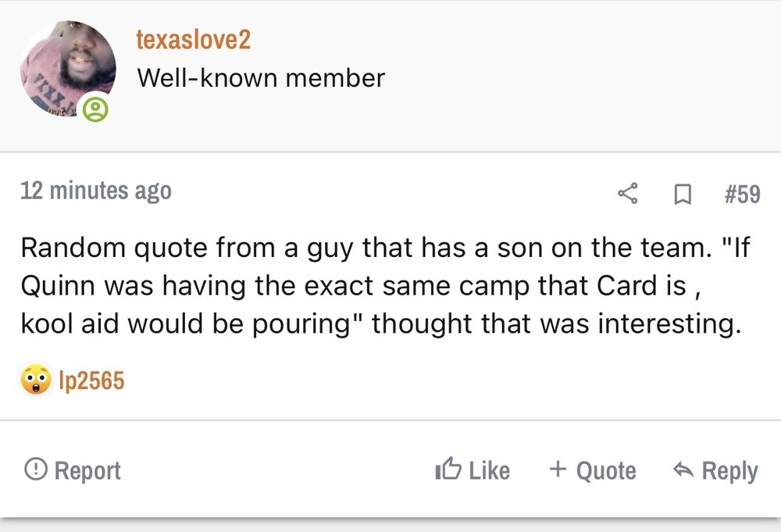The width and height of the screenshot is (781, 532).
Task: View the profile of reactor lp2565
Action: pyautogui.click(x=91, y=380)
